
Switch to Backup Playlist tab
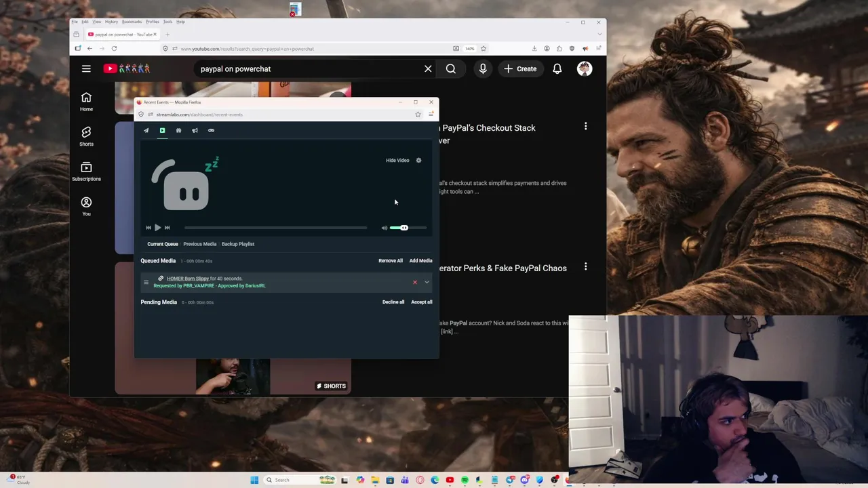(x=238, y=244)
